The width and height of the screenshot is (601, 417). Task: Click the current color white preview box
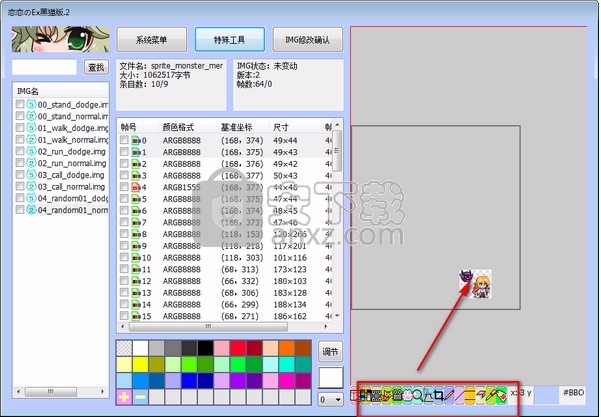tap(330, 378)
